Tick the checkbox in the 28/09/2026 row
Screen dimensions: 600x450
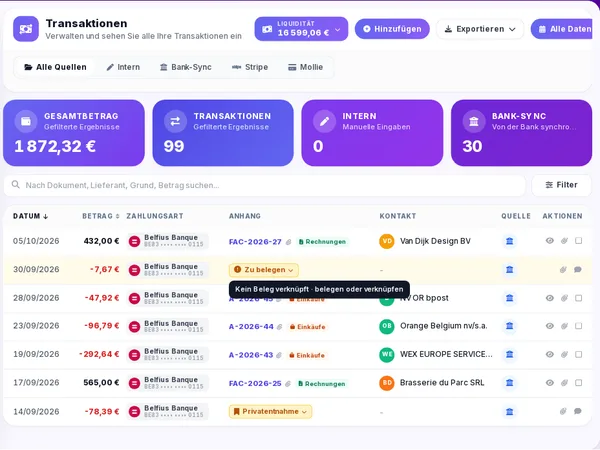579,298
